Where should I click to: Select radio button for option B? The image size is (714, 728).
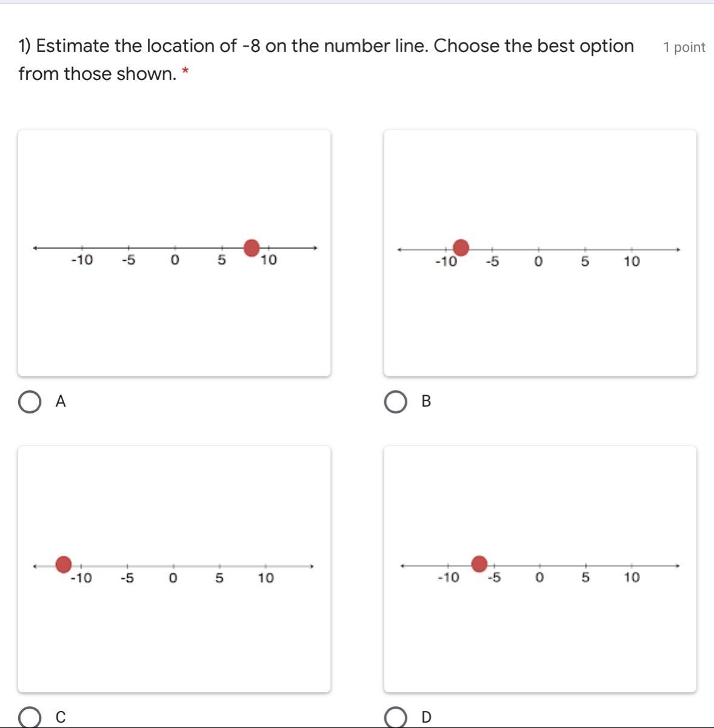coord(396,402)
